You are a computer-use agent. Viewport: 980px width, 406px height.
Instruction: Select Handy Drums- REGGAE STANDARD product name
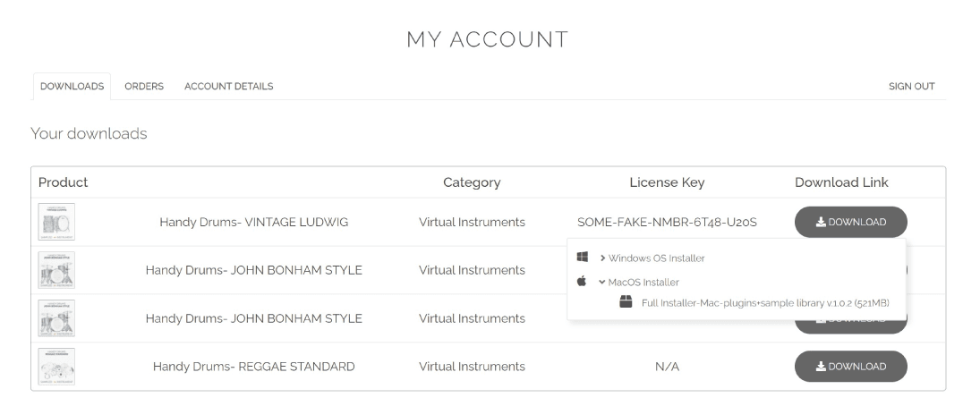tap(254, 367)
